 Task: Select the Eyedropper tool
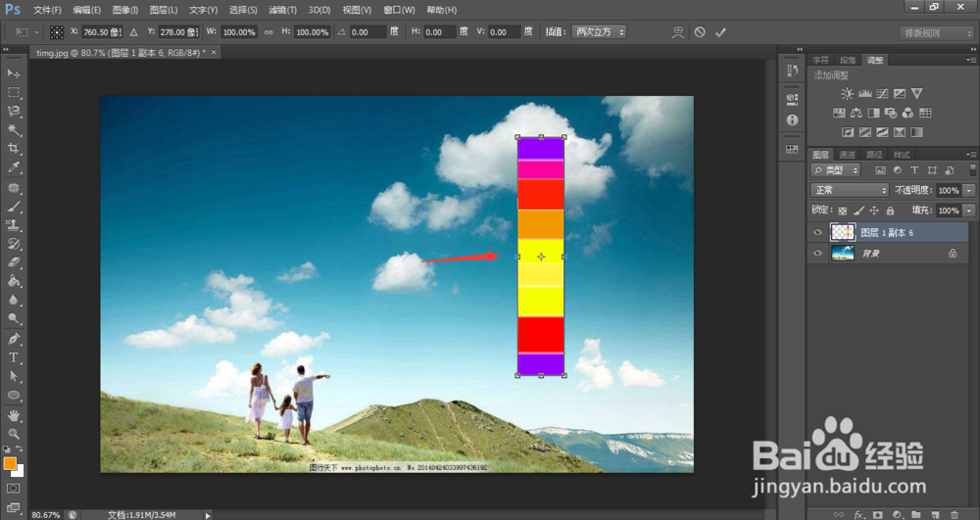point(13,167)
